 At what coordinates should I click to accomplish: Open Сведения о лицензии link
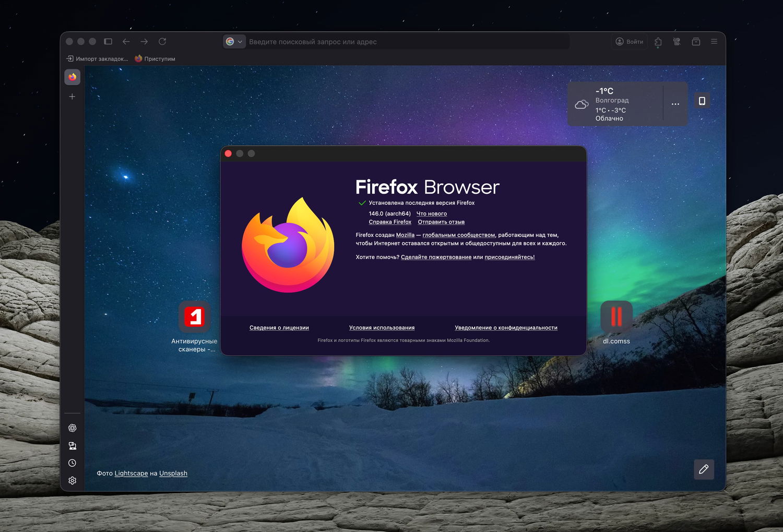click(279, 328)
